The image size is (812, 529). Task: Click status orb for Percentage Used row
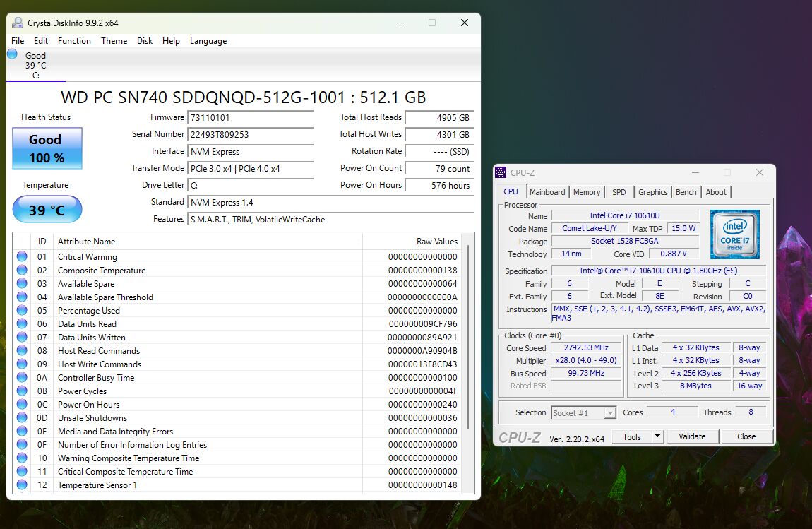point(22,310)
